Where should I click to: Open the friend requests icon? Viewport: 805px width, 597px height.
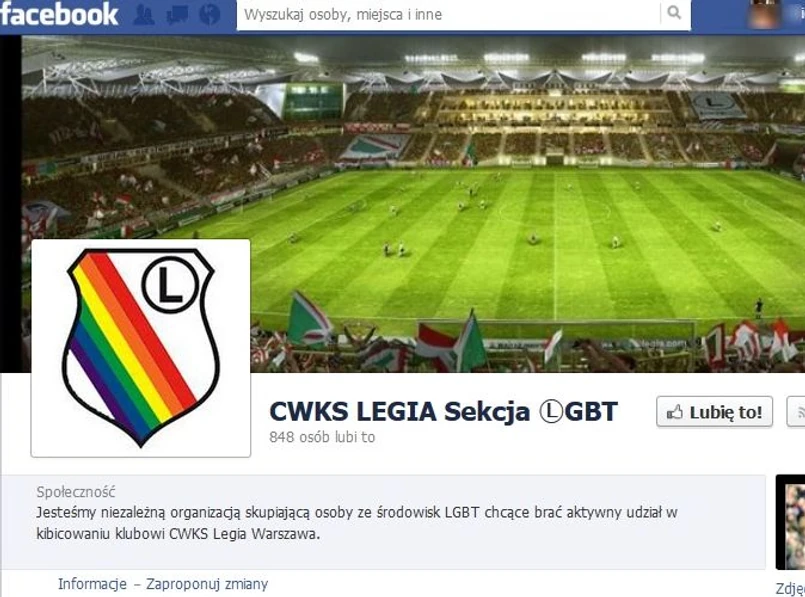144,14
